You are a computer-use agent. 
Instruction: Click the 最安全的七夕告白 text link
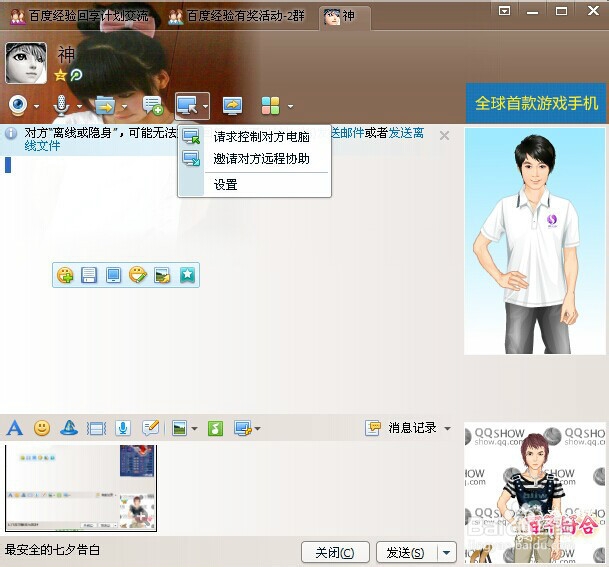click(52, 550)
